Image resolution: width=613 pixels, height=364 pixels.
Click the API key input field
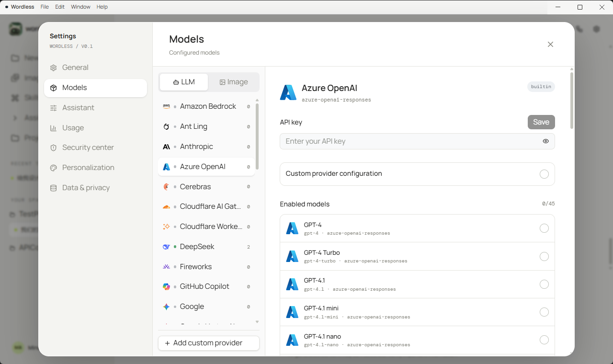click(x=417, y=141)
